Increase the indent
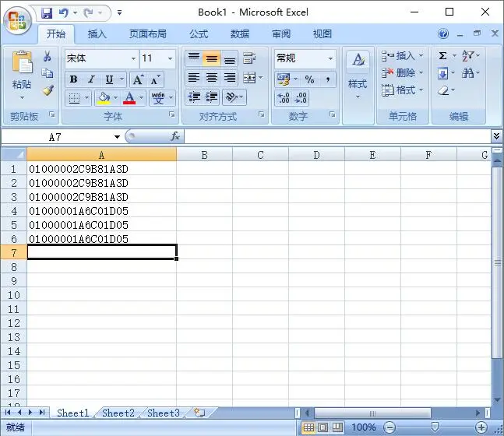504x436 pixels. click(212, 97)
